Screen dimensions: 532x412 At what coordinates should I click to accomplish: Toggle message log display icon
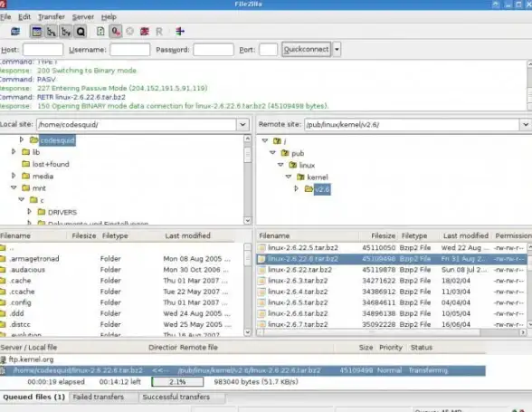click(36, 32)
